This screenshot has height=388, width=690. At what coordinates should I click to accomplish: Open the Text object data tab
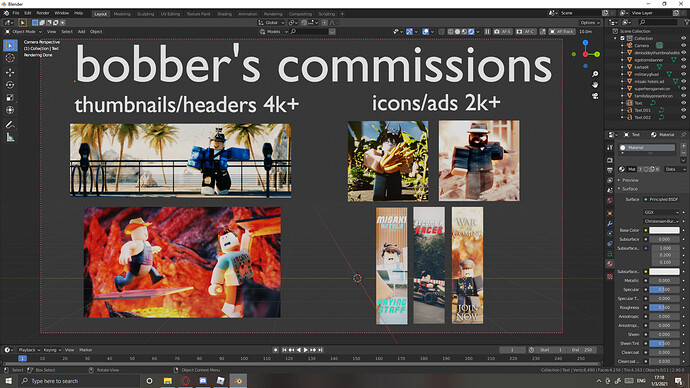coord(609,254)
